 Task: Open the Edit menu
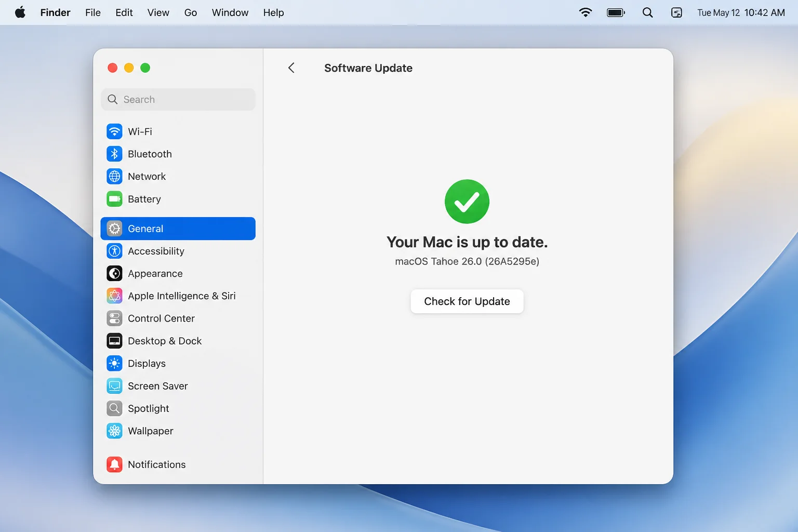pos(124,12)
